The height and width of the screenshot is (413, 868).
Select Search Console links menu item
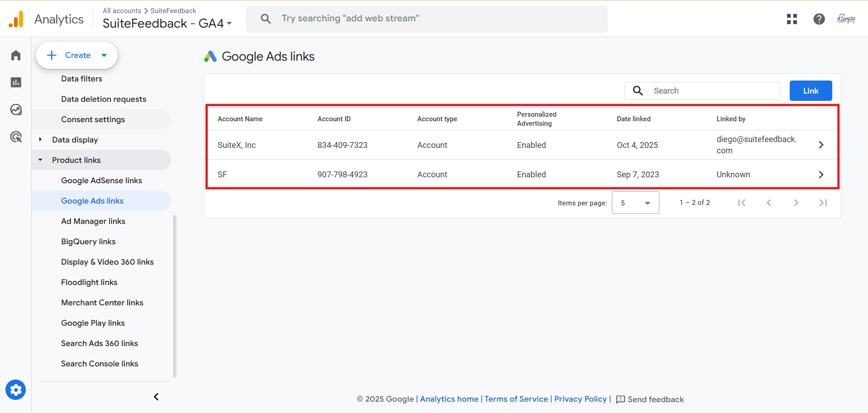[100, 364]
